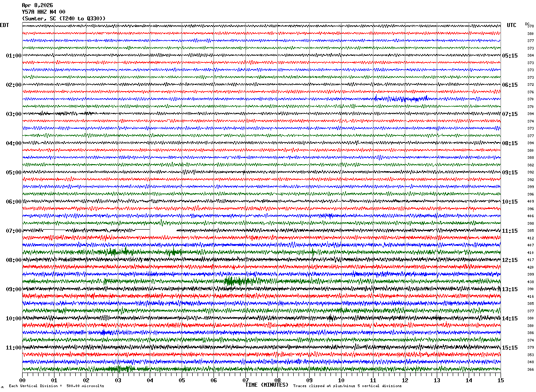Click minute tick 08 on time axis
The image size is (536, 392).
277,380
